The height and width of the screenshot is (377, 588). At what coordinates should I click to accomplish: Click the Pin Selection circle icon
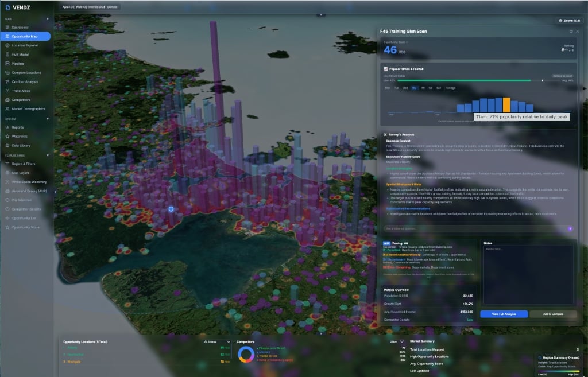click(7, 200)
